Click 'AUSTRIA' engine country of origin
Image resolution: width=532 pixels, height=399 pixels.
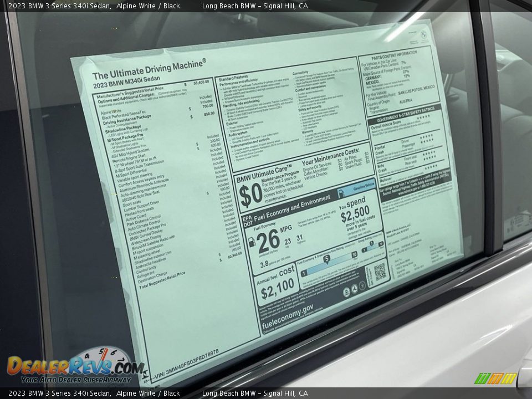click(406, 101)
